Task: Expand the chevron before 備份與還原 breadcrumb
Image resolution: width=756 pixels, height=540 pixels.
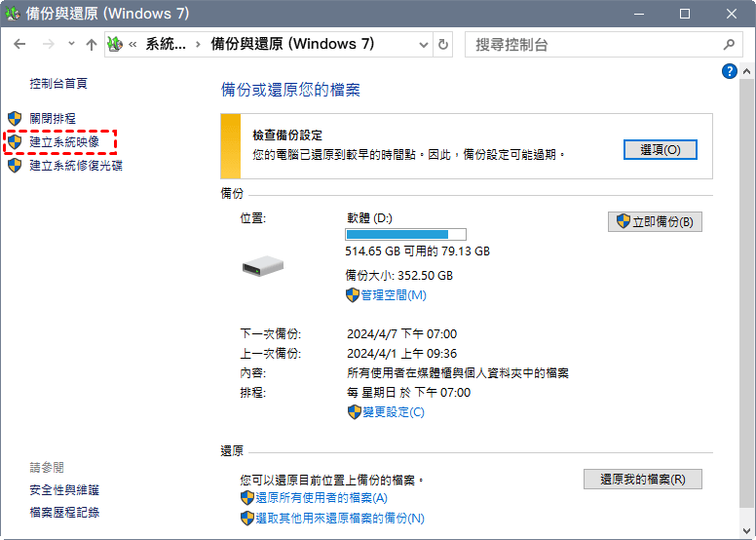Action: [199, 45]
